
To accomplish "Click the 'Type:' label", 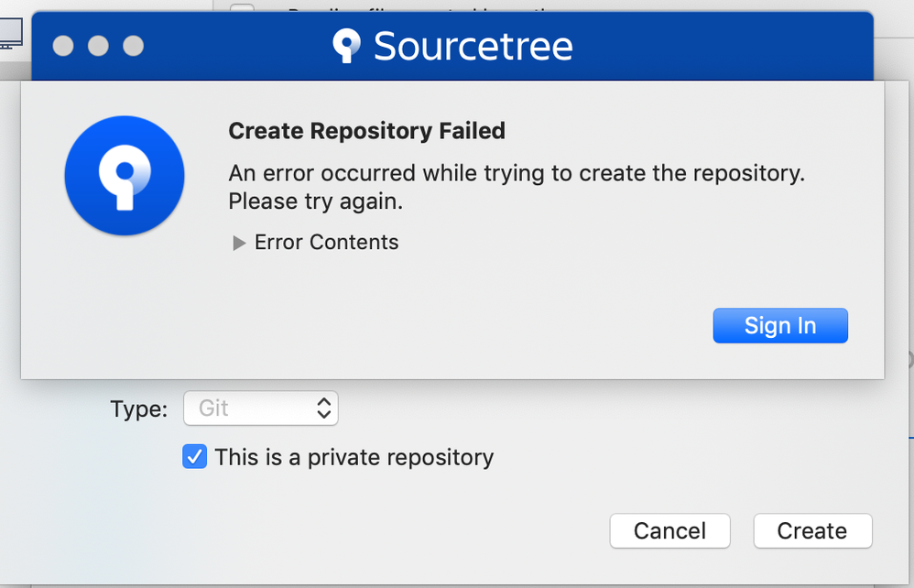I will (138, 408).
